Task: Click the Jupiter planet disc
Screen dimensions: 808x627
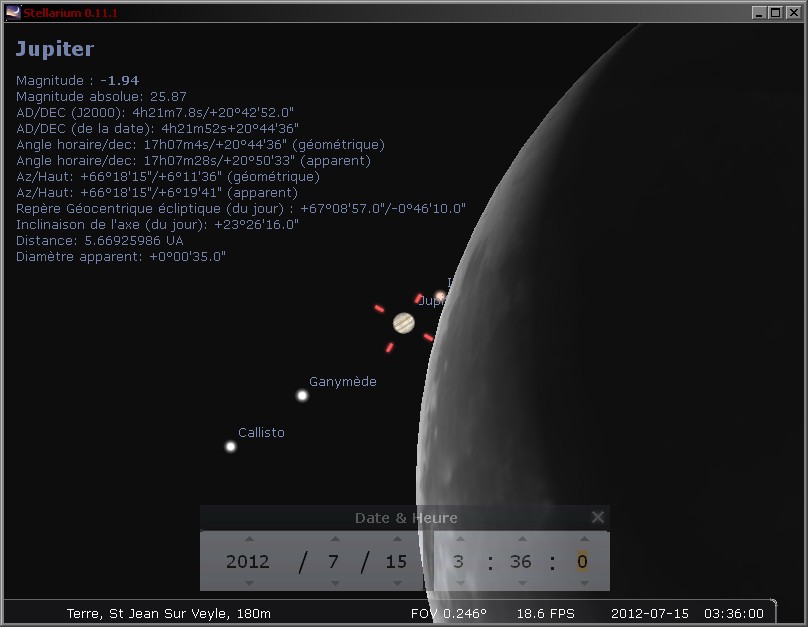Action: point(403,322)
